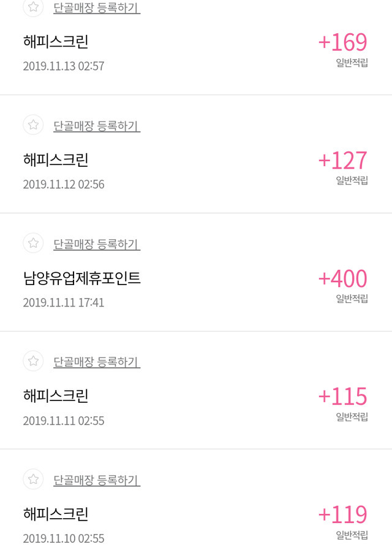Open the 해피스크린 entry dated 2019.11.10
The height and width of the screenshot is (558, 392).
click(56, 514)
